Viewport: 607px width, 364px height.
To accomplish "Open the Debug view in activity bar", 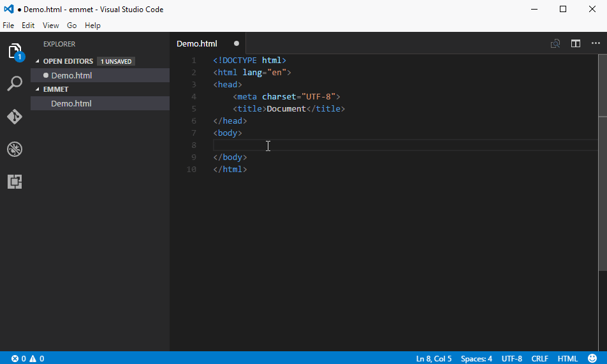I will [15, 149].
